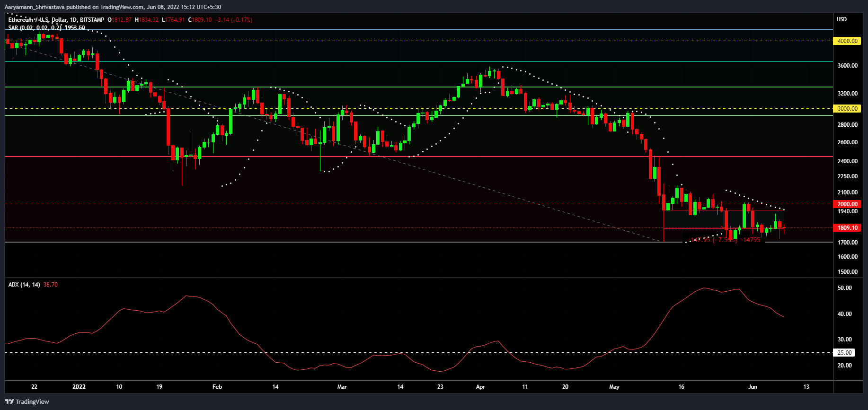Click the yellow 4000.00 price label
Image resolution: width=868 pixels, height=410 pixels.
pos(847,41)
